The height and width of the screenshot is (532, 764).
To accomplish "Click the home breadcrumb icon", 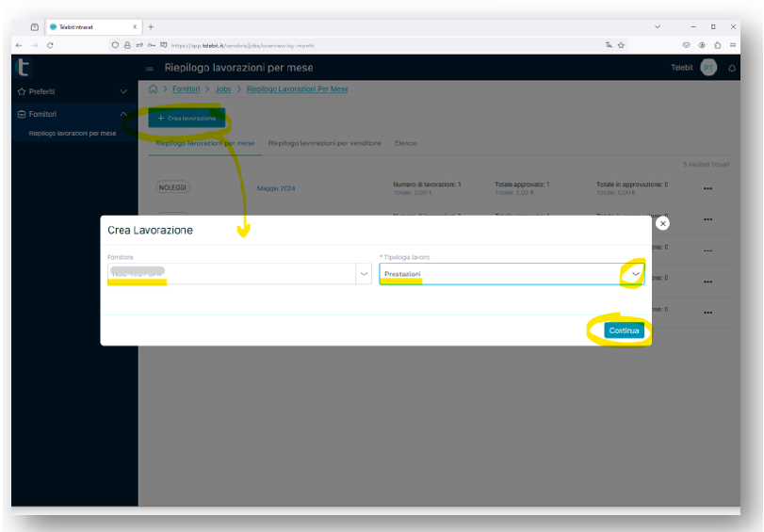I will click(153, 89).
